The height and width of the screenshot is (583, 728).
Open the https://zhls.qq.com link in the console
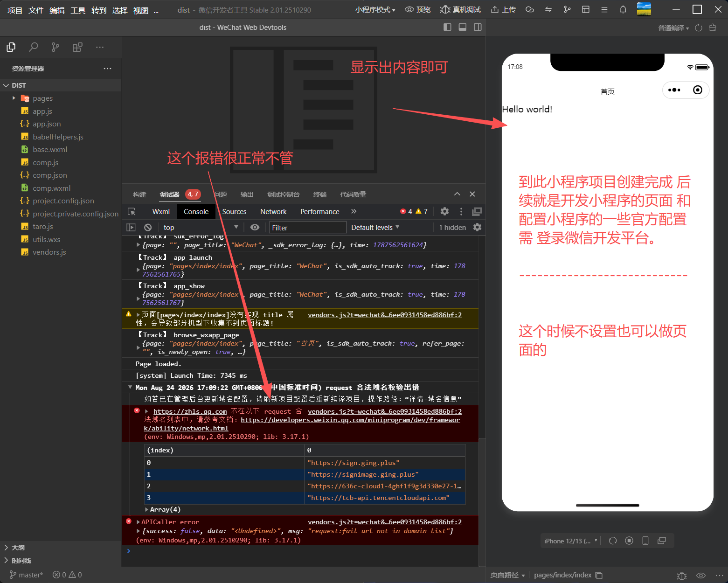click(x=190, y=411)
